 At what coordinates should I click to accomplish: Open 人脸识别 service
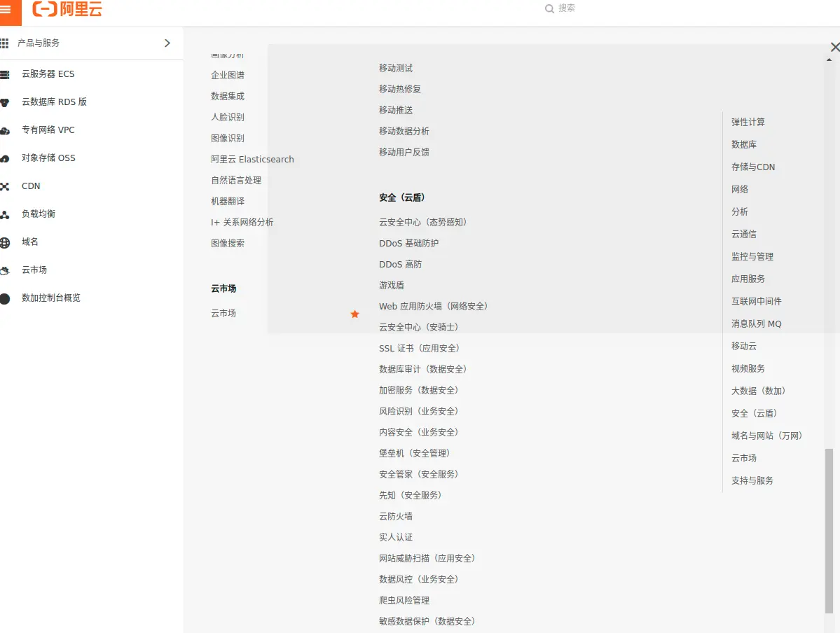pos(228,117)
